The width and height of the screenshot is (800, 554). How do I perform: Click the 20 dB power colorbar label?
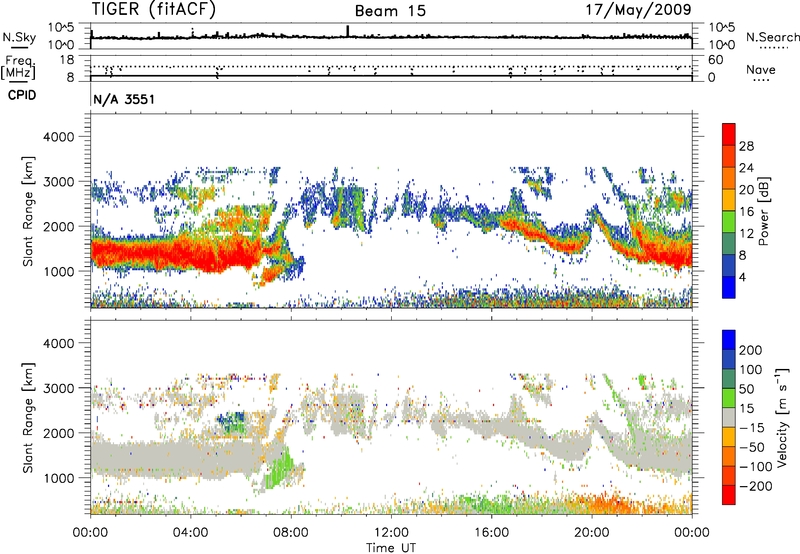746,190
